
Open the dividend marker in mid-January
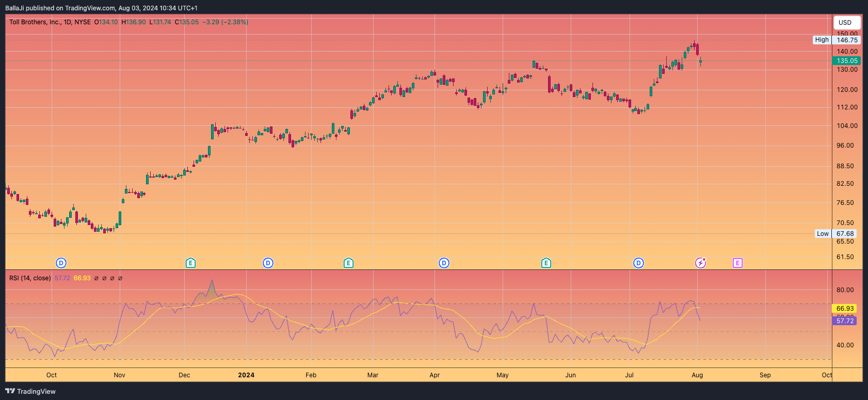[x=268, y=263]
